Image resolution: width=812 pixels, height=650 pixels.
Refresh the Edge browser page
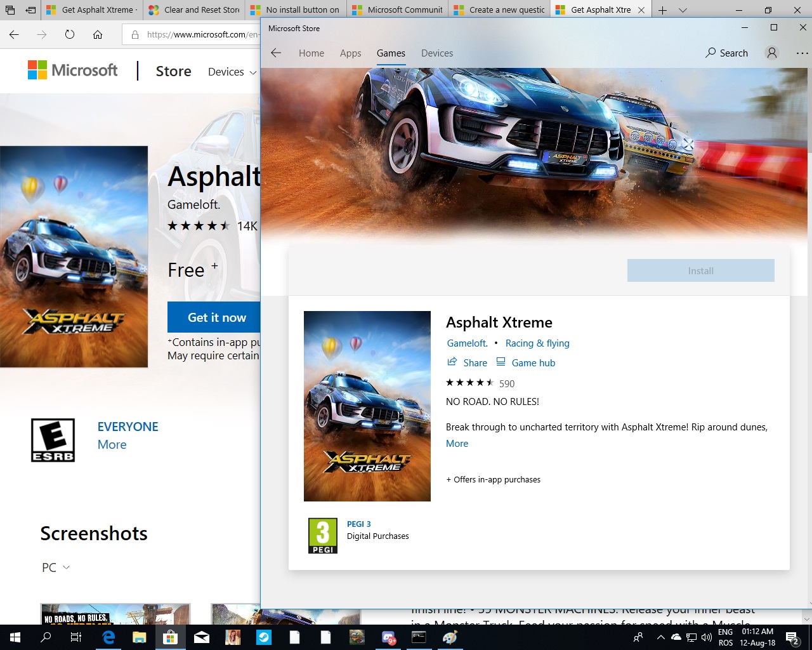tap(70, 34)
